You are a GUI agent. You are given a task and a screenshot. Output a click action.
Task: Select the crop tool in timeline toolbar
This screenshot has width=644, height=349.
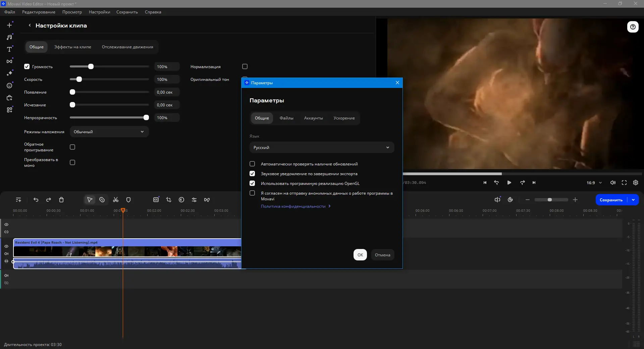click(x=169, y=200)
